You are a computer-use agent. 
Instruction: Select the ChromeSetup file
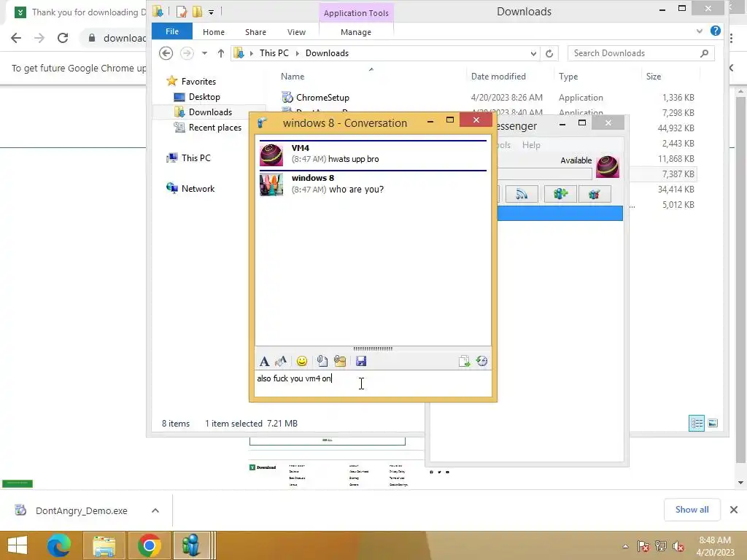tap(322, 98)
